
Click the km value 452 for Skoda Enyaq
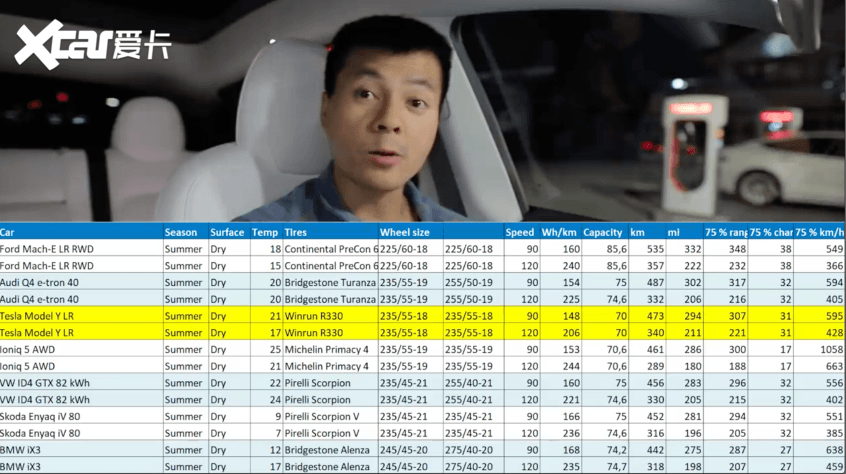coord(656,416)
